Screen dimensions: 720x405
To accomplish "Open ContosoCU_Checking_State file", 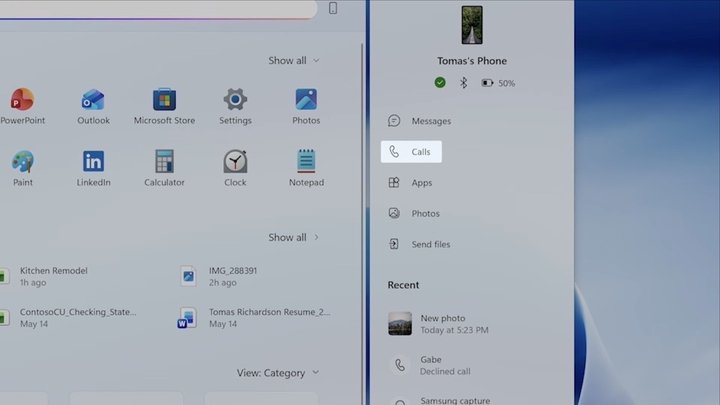I will coord(69,318).
